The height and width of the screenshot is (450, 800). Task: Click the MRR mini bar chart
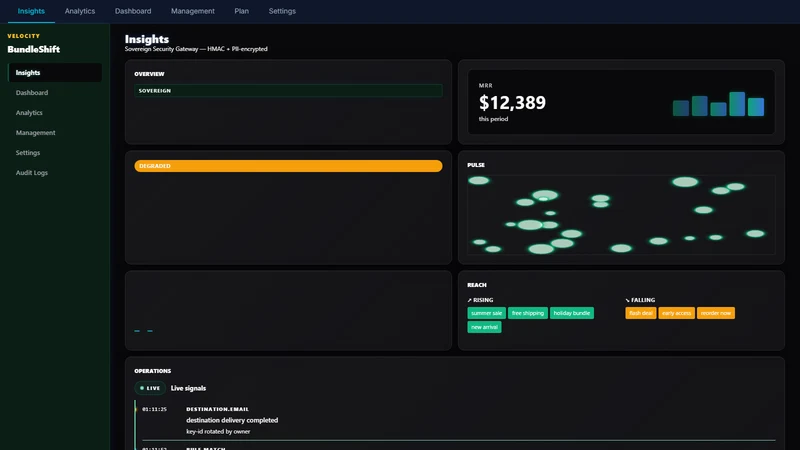718,104
